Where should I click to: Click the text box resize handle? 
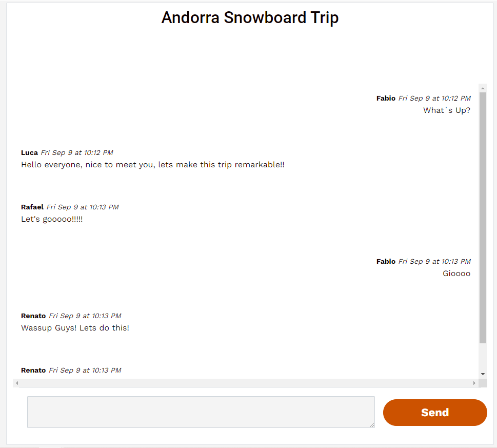pos(372,424)
